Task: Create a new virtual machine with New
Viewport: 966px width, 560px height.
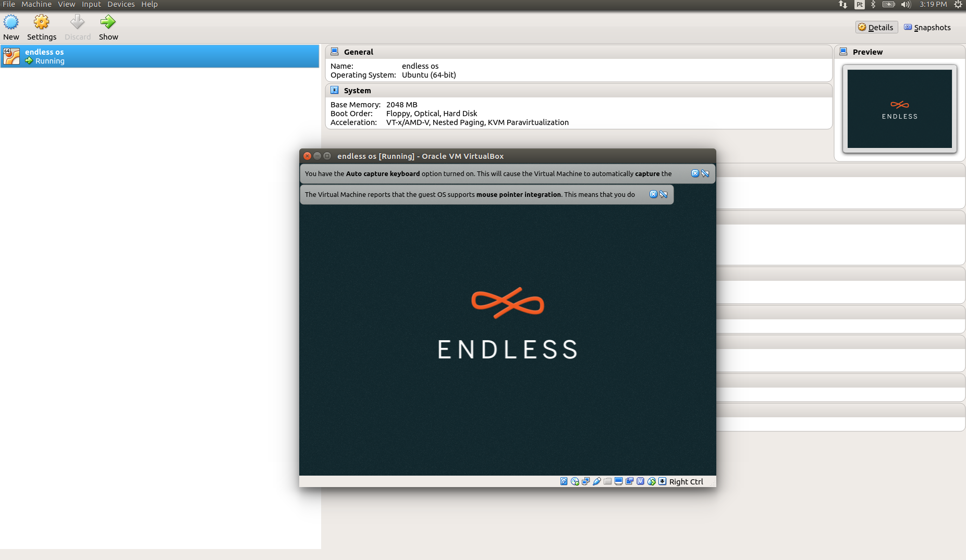Action: click(x=11, y=28)
